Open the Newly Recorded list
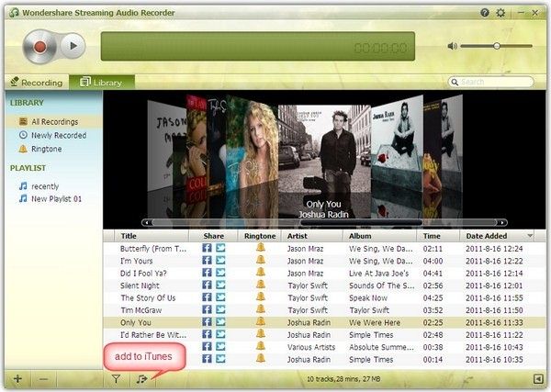The height and width of the screenshot is (392, 551). (52, 135)
